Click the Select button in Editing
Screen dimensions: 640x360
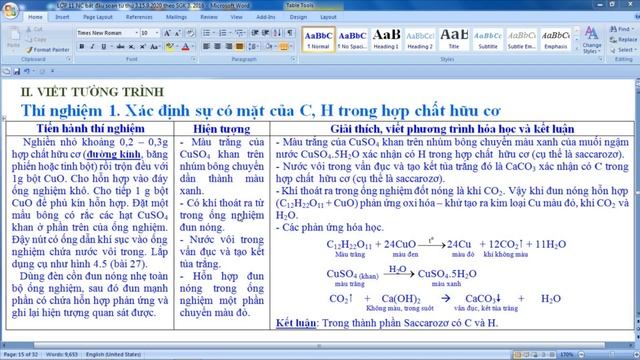pos(622,50)
